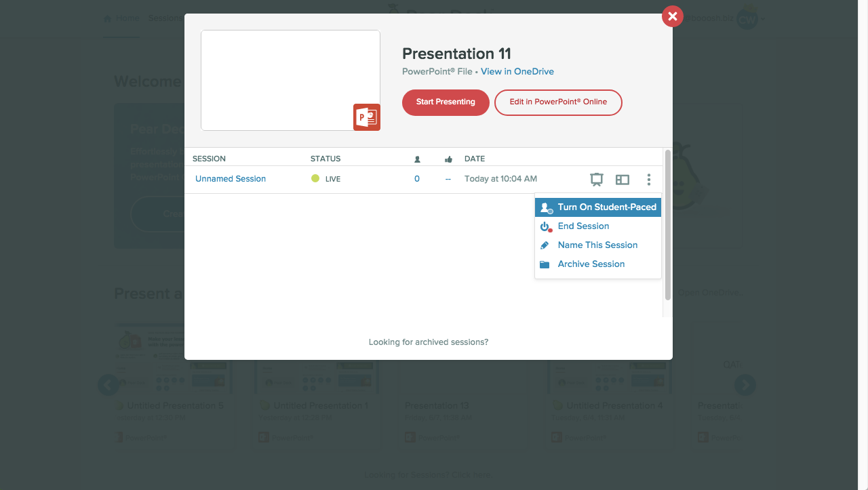
Task: Choose Archive Session from the menu
Action: tap(598, 264)
